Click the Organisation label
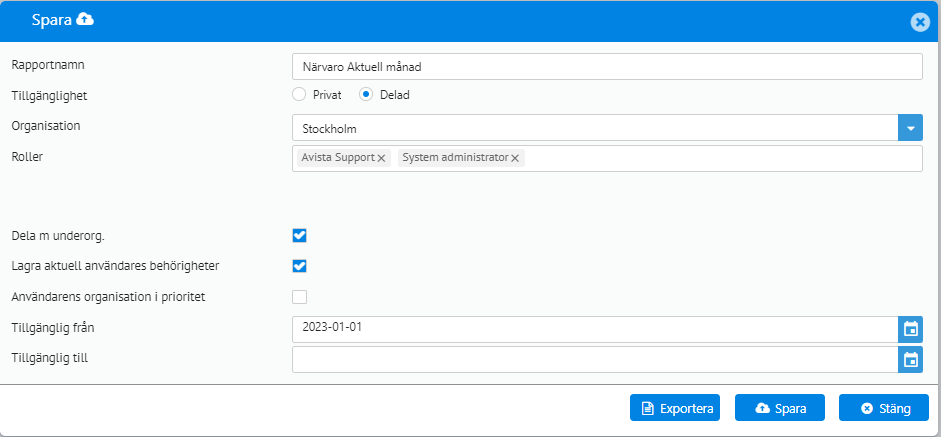This screenshot has width=941, height=437. [x=46, y=126]
